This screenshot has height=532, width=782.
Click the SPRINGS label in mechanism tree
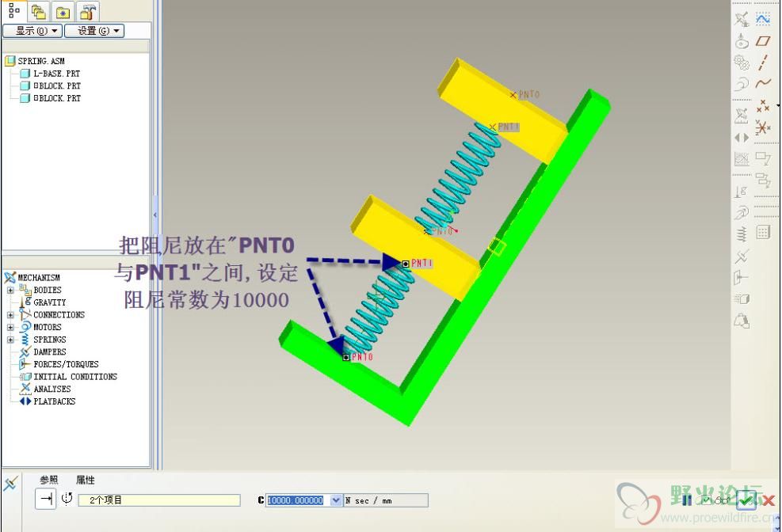(x=50, y=340)
